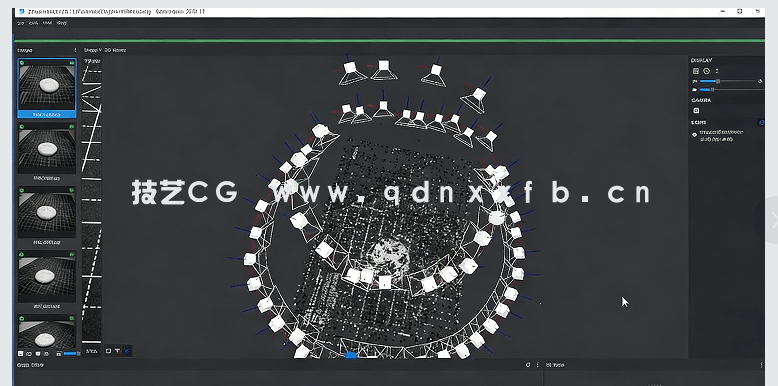
Task: Adjust the point size slider in Display panel
Action: point(727,81)
